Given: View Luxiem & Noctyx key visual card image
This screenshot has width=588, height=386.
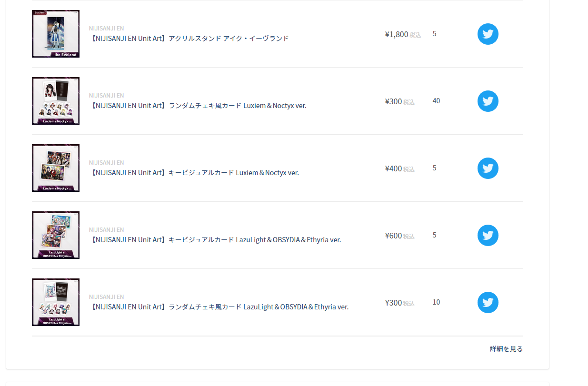Looking at the screenshot, I should point(56,168).
